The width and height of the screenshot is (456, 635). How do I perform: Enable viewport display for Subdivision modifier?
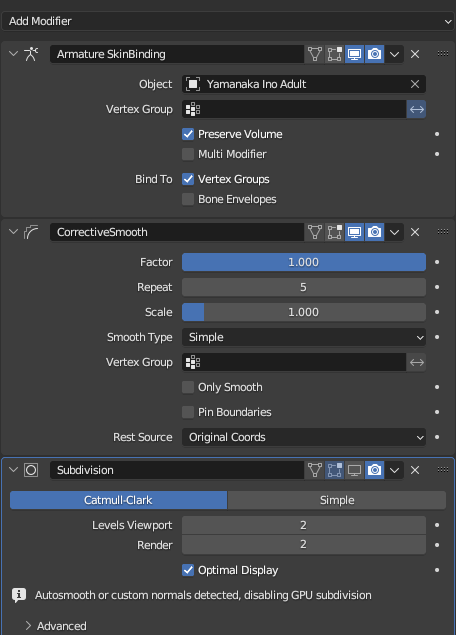[354, 470]
